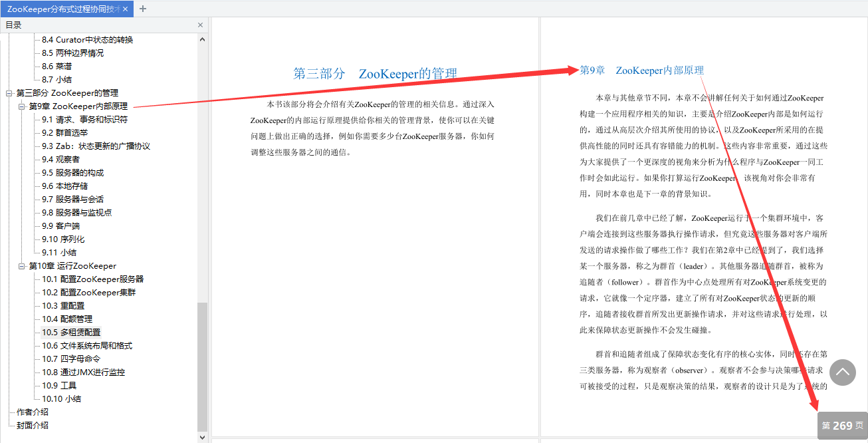This screenshot has height=443, width=868.
Task: Jump to 9.2 群首选举
Action: pos(64,133)
